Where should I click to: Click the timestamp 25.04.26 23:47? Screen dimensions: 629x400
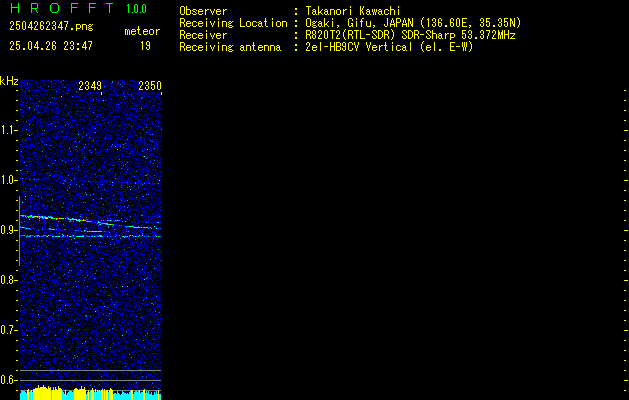pos(51,46)
